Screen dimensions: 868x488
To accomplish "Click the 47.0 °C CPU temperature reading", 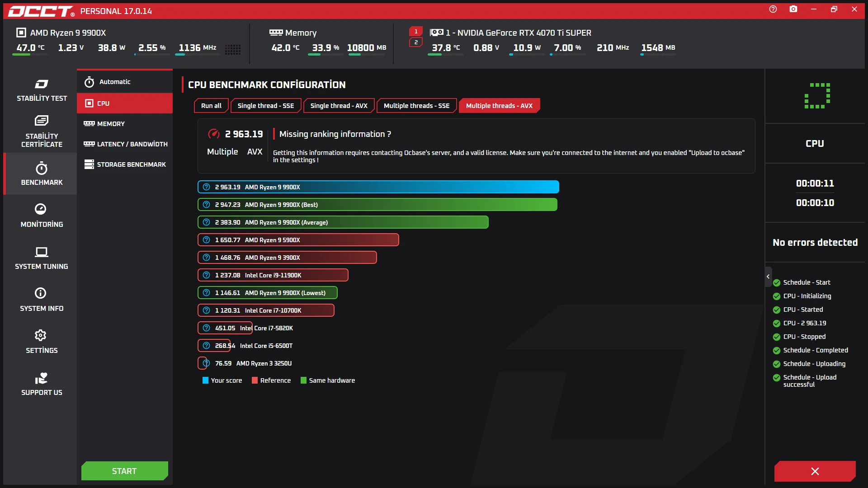I will point(30,48).
